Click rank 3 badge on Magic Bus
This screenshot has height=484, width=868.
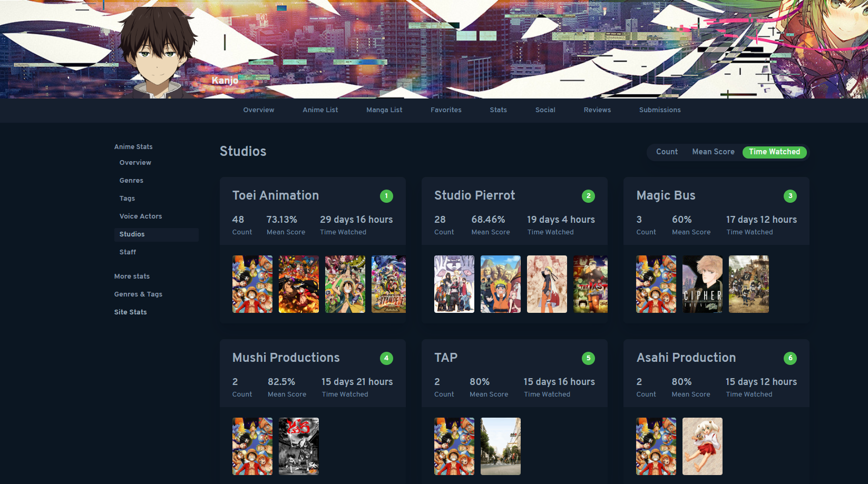790,196
